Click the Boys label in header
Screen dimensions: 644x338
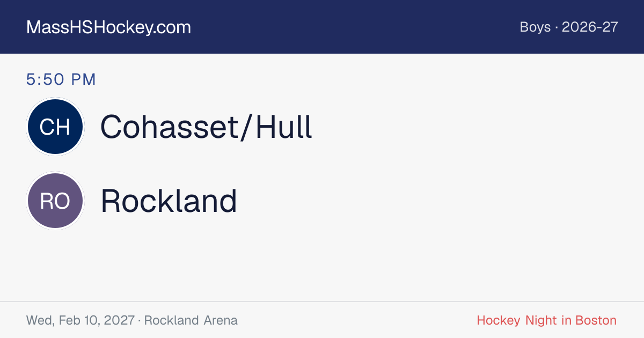(x=535, y=27)
